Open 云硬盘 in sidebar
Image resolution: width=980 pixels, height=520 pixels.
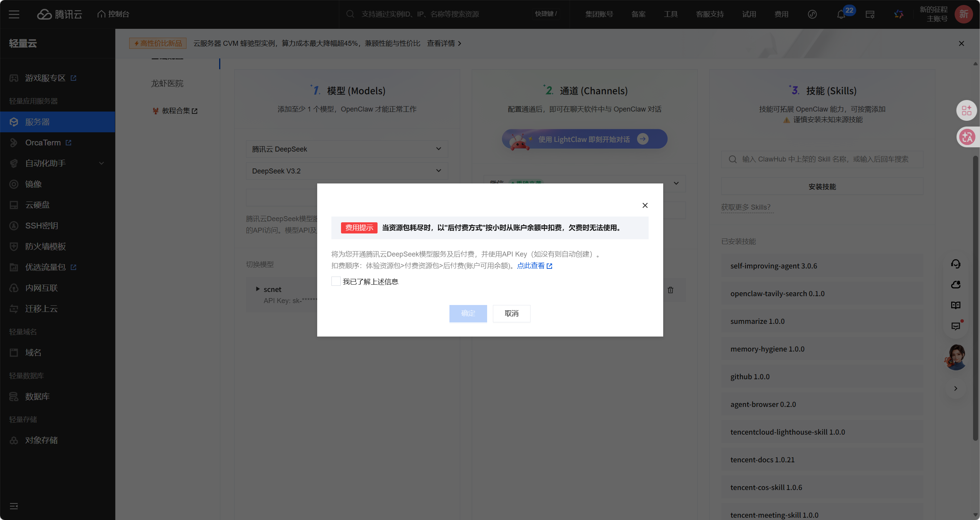[58, 205]
